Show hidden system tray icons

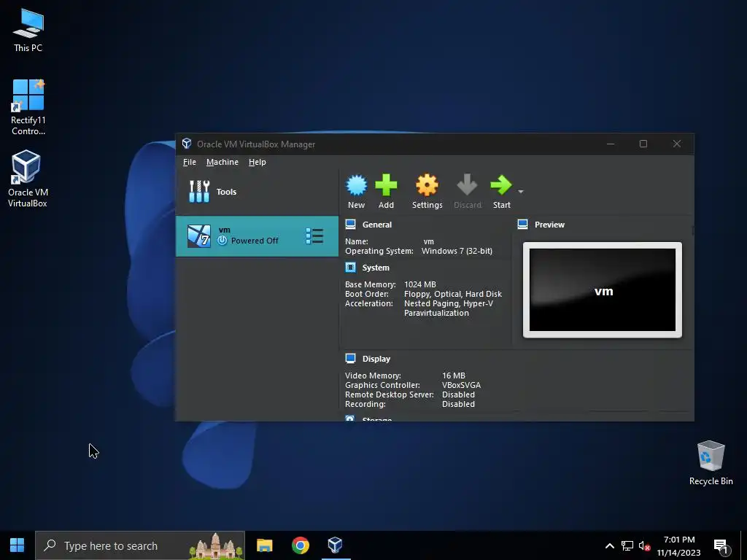point(609,545)
